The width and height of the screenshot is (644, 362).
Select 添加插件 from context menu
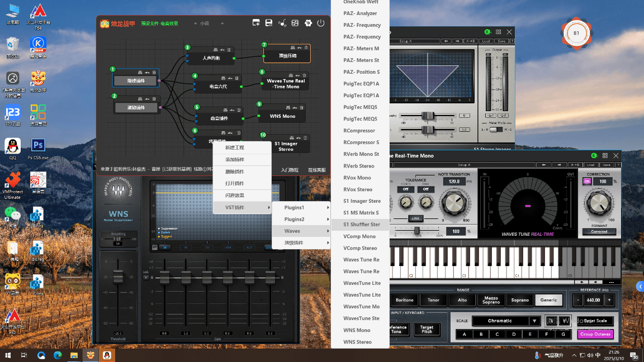pyautogui.click(x=242, y=159)
